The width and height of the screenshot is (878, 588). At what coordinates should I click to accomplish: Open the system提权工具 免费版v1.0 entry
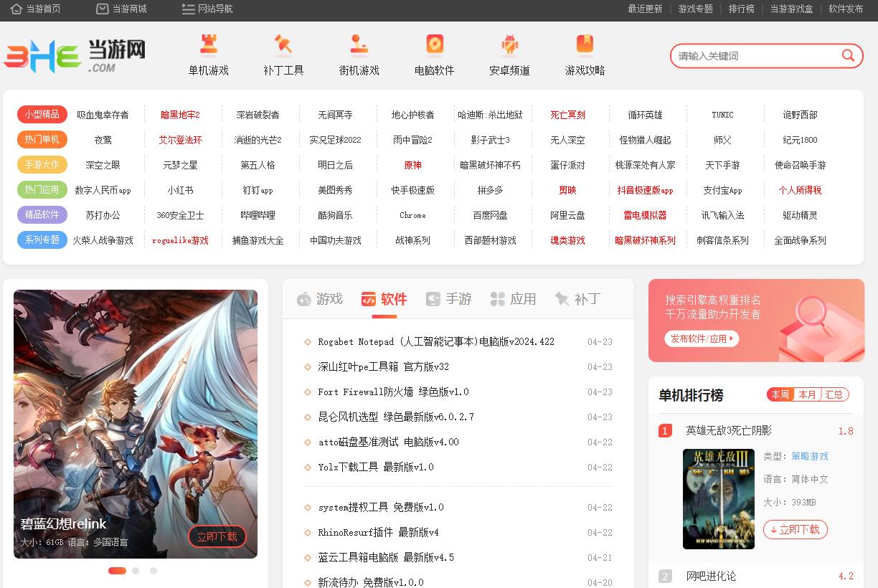pos(381,508)
